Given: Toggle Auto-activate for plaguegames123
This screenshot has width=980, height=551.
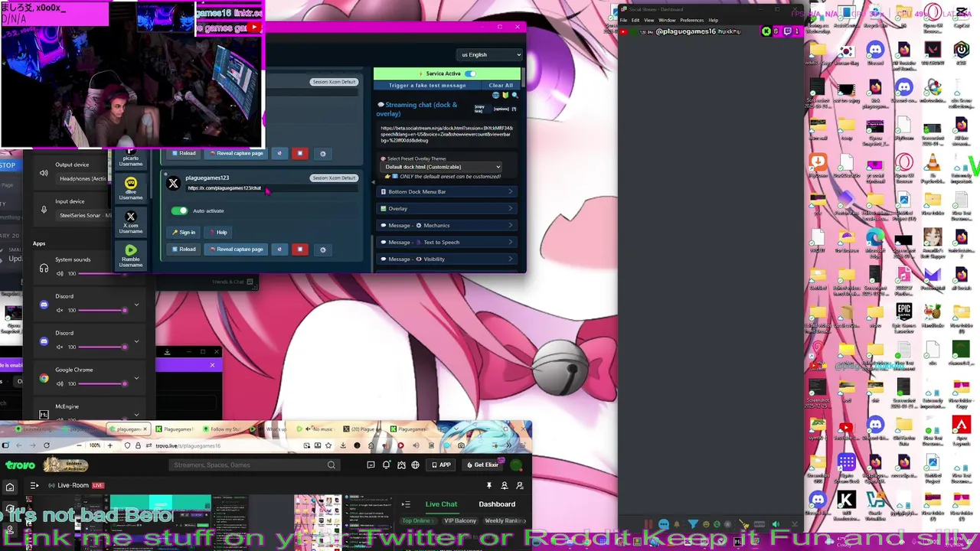Looking at the screenshot, I should 179,210.
